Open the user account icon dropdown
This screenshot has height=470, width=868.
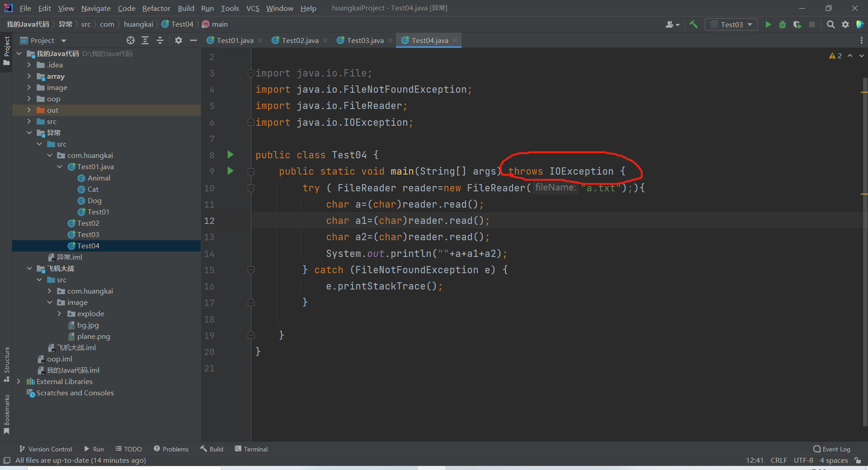pyautogui.click(x=672, y=24)
